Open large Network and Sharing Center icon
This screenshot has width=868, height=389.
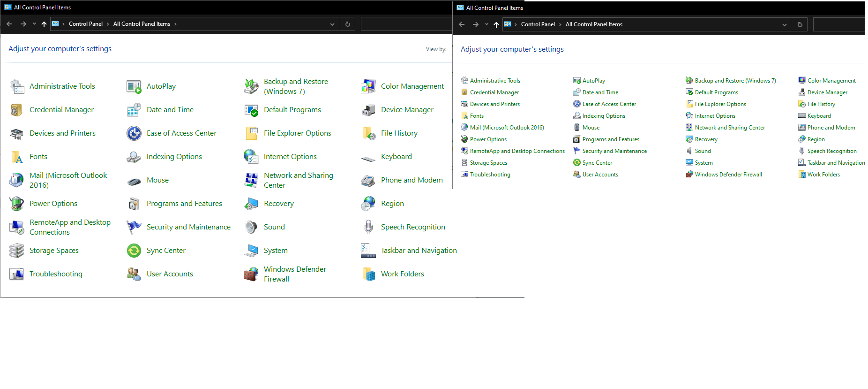tap(251, 180)
